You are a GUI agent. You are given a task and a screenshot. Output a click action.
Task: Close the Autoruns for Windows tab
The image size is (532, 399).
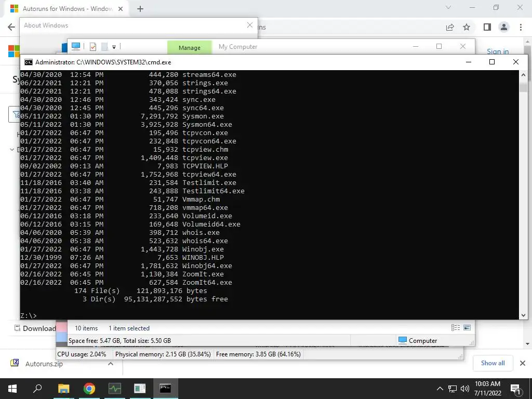121,9
